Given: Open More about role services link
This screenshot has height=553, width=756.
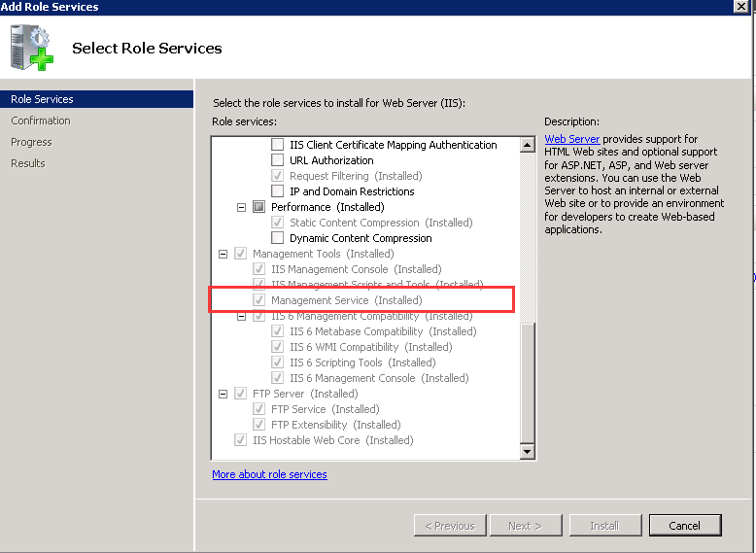Looking at the screenshot, I should [x=269, y=474].
